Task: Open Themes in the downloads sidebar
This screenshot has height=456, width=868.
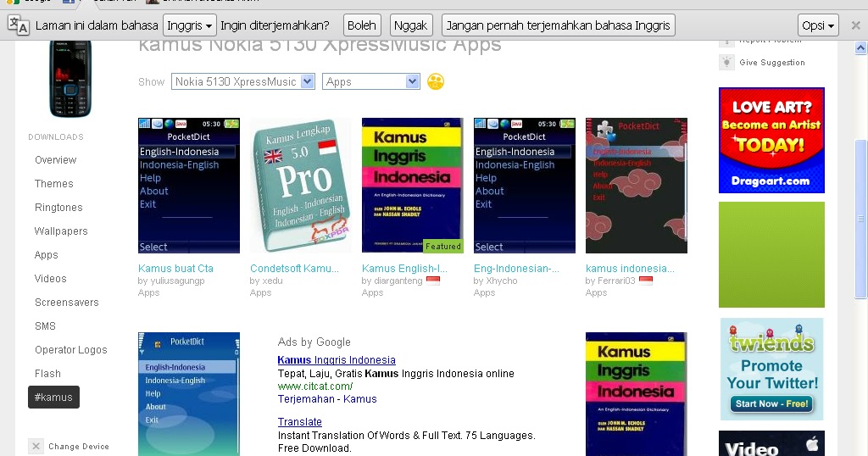Action: [x=53, y=184]
